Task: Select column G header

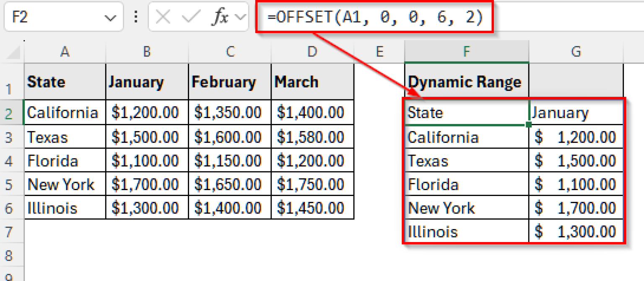Action: click(576, 51)
